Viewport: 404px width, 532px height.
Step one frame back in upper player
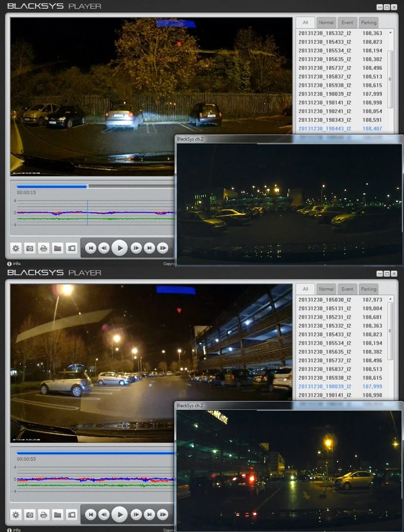(x=104, y=248)
